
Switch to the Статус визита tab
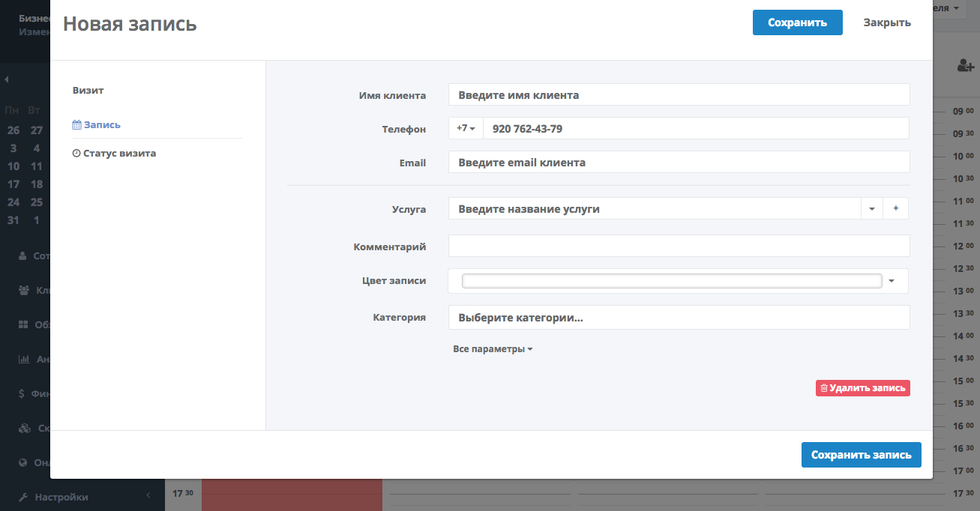click(x=115, y=154)
